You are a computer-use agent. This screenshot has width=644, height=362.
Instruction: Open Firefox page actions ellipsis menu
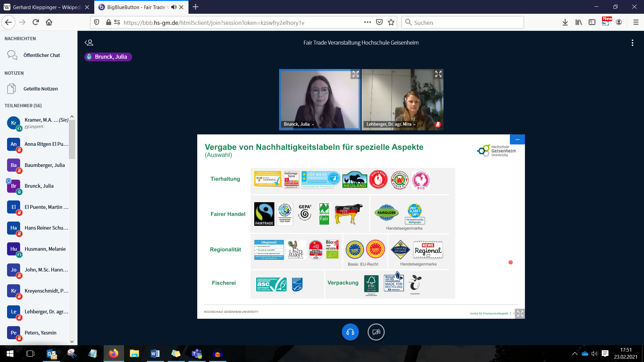click(368, 22)
